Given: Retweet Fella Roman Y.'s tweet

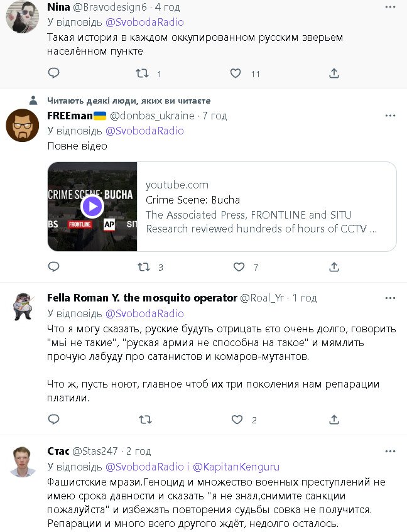Looking at the screenshot, I should point(144,420).
